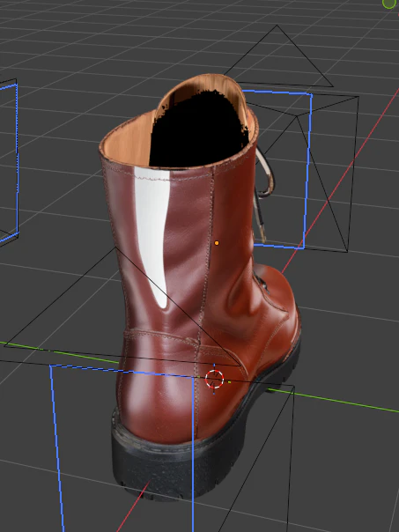Click the green Y axis line right side
The height and width of the screenshot is (532, 399).
334,401
